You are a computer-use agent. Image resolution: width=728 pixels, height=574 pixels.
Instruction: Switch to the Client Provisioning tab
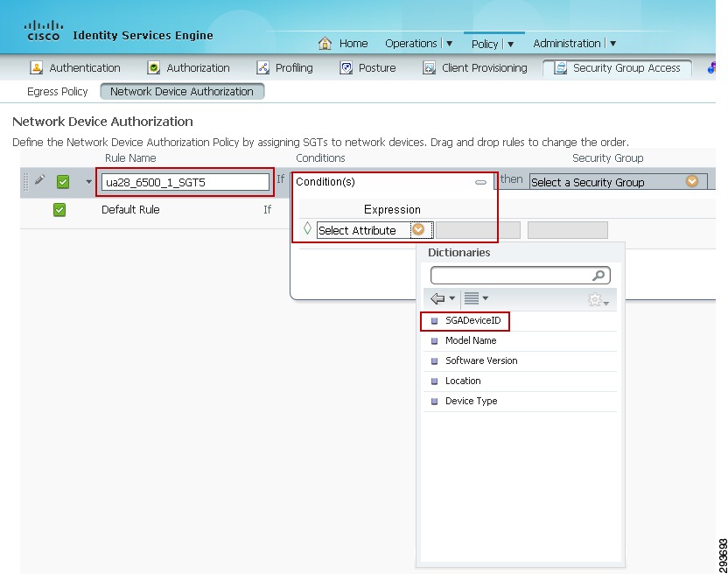484,67
